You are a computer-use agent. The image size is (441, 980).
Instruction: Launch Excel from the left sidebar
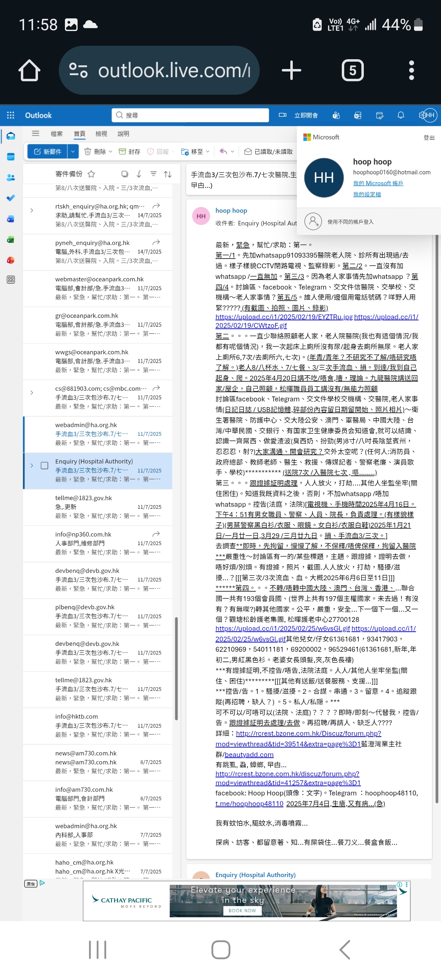[x=11, y=240]
